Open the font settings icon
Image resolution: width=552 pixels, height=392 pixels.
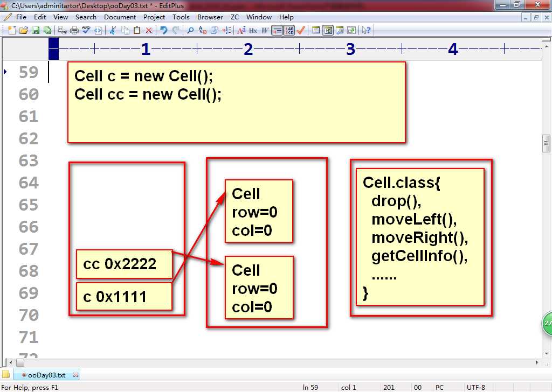241,31
